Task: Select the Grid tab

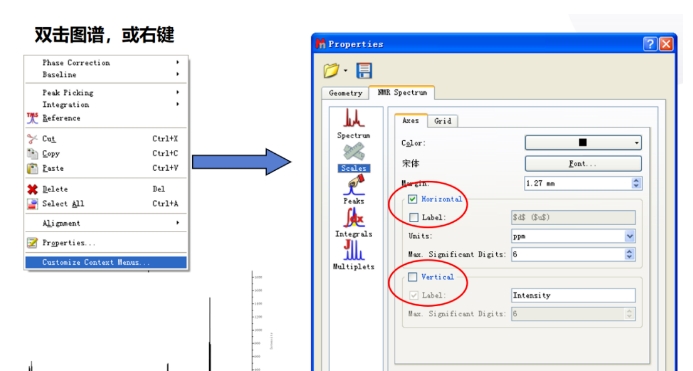Action: click(x=443, y=121)
